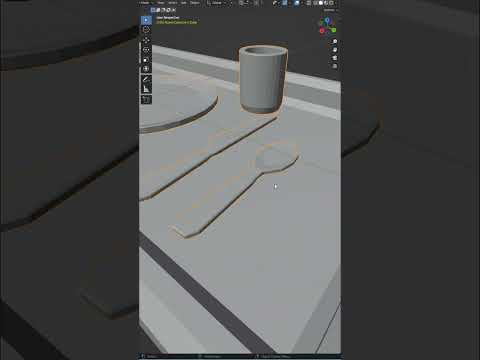
Task: Click the 'User Perspective' viewport label
Action: 168,18
